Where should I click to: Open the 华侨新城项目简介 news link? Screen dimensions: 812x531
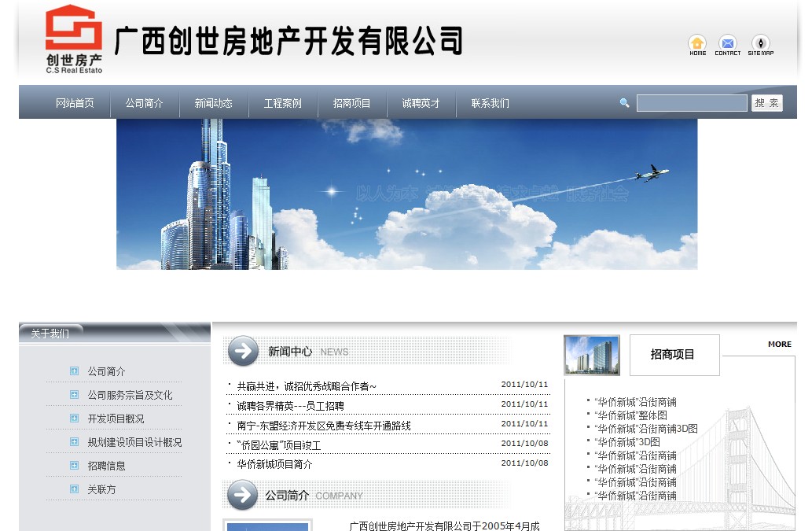point(274,464)
